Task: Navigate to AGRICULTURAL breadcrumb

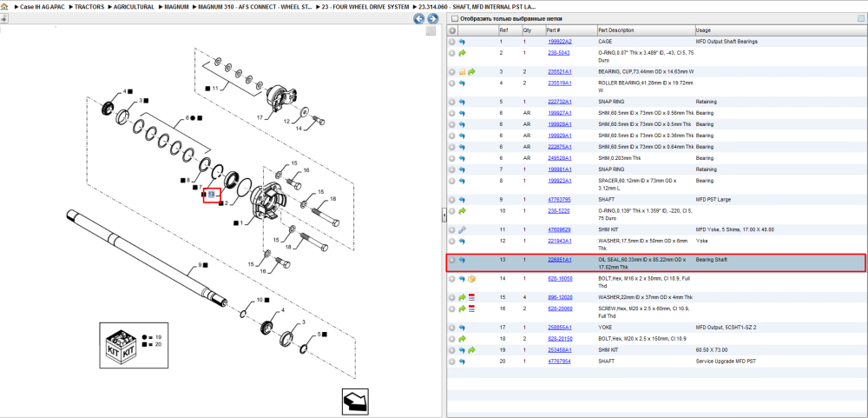Action: pyautogui.click(x=134, y=7)
